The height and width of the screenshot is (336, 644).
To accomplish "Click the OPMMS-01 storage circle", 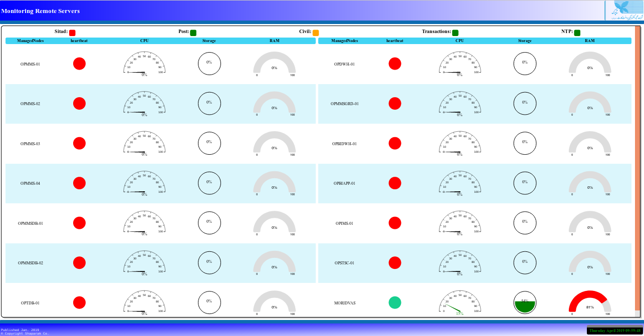I will point(209,64).
